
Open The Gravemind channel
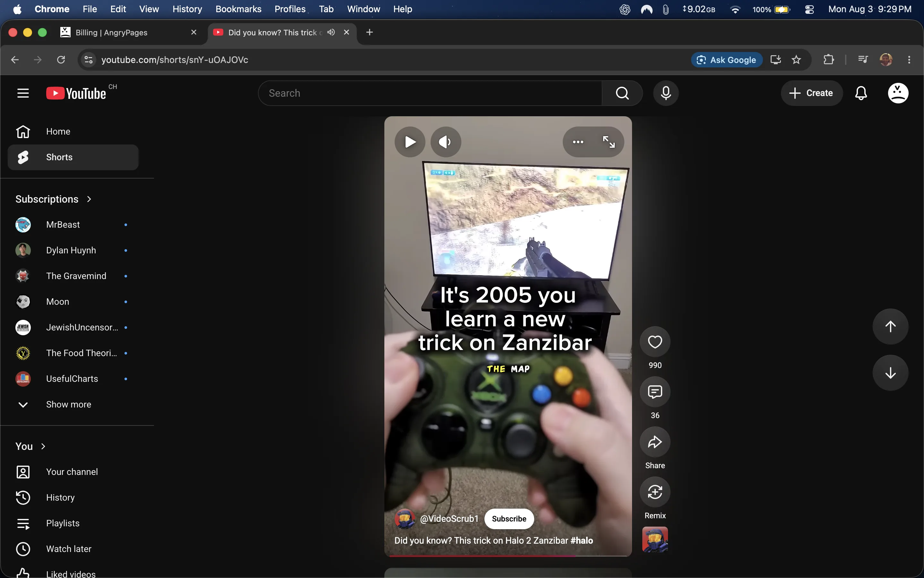click(x=73, y=276)
